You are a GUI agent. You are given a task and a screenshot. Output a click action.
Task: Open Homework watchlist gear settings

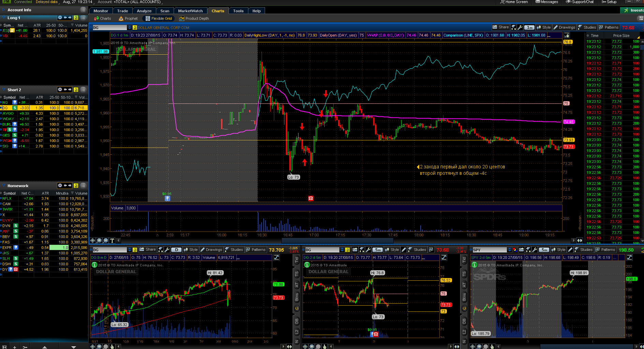coord(60,185)
